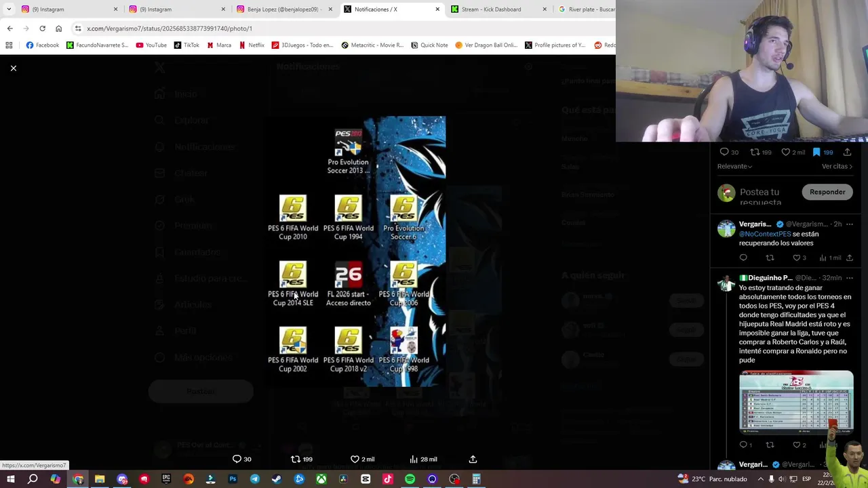
Task: Click the address bar URL
Action: coord(170,28)
